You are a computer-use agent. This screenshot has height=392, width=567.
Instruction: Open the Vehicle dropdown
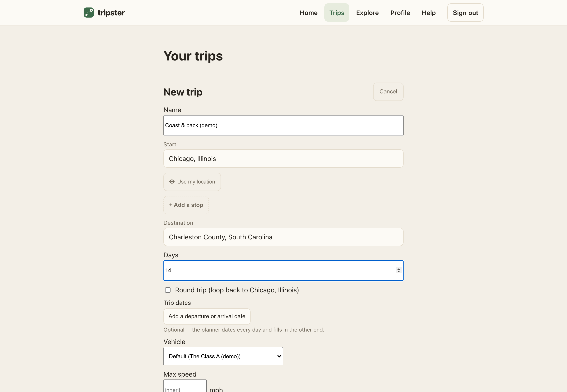coord(223,356)
